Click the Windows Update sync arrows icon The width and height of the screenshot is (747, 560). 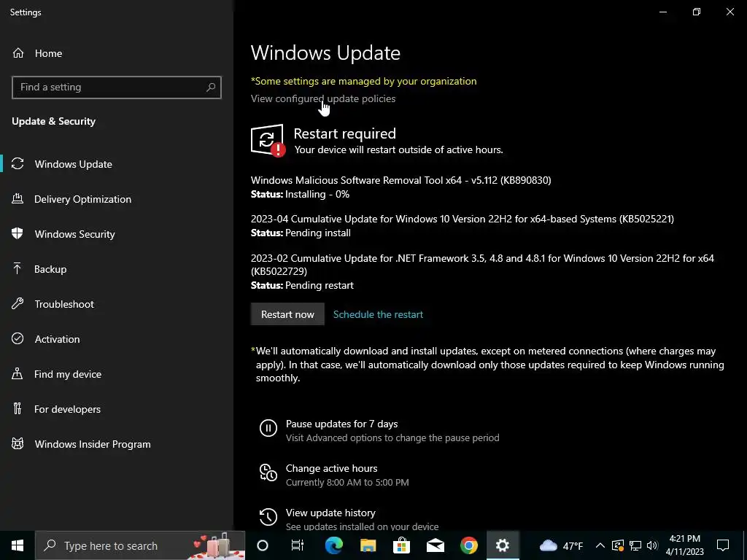click(18, 164)
